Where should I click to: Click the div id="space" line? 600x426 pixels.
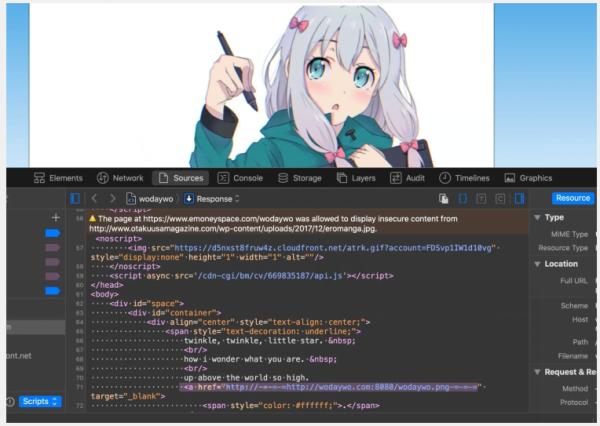click(147, 304)
